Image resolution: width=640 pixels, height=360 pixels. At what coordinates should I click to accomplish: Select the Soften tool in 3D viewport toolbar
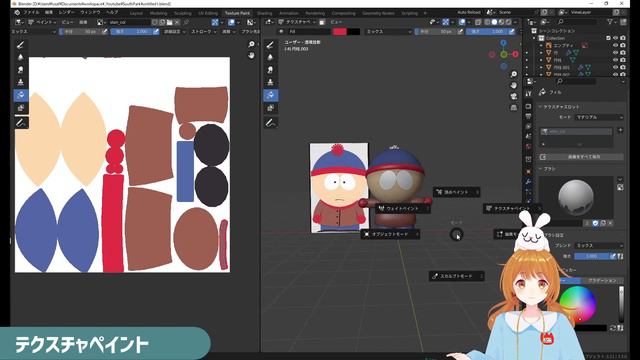tap(270, 58)
